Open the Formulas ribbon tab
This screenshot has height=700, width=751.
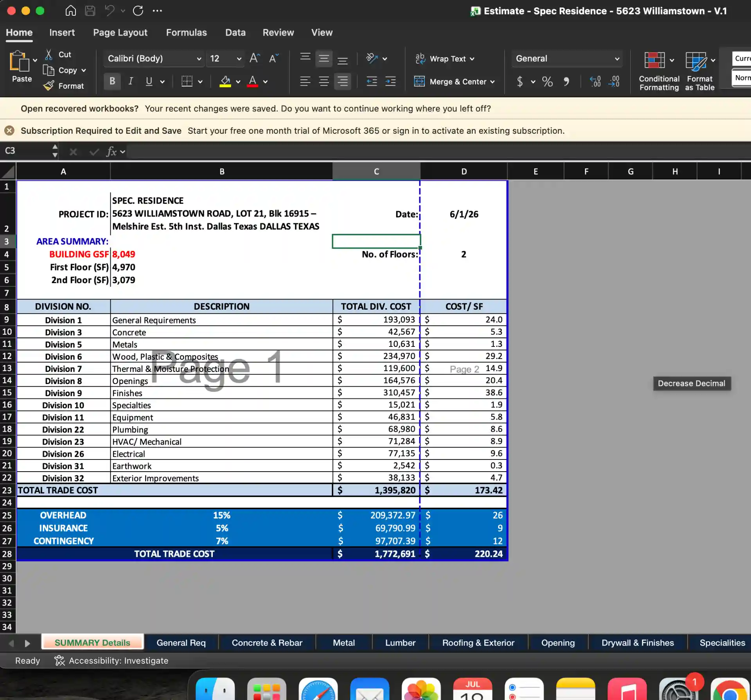point(186,32)
